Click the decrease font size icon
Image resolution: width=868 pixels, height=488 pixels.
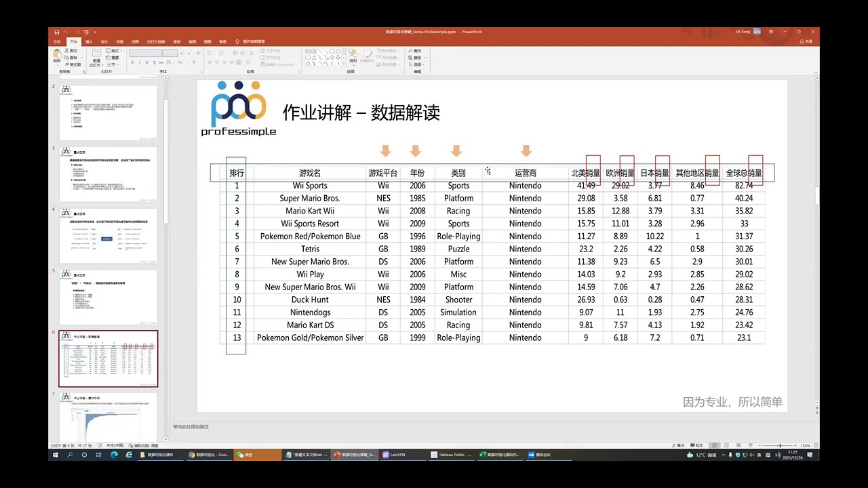coord(189,54)
